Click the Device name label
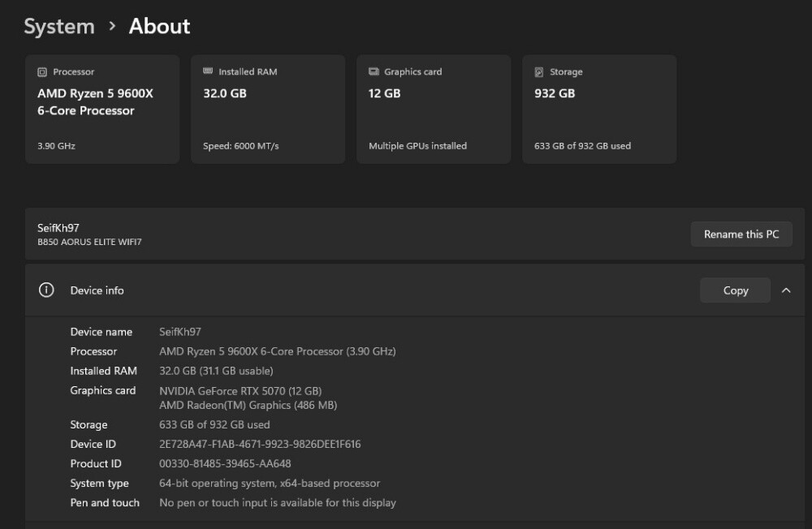The image size is (812, 529). click(101, 332)
